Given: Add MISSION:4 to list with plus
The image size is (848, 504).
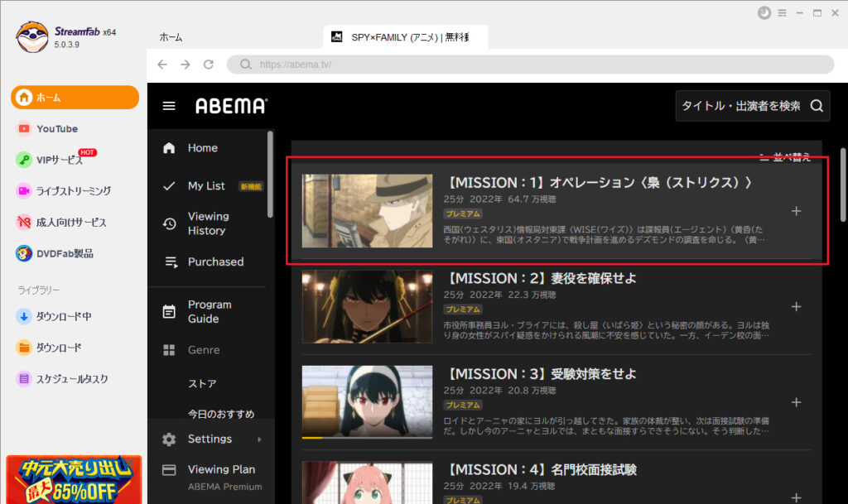Looking at the screenshot, I should [796, 497].
